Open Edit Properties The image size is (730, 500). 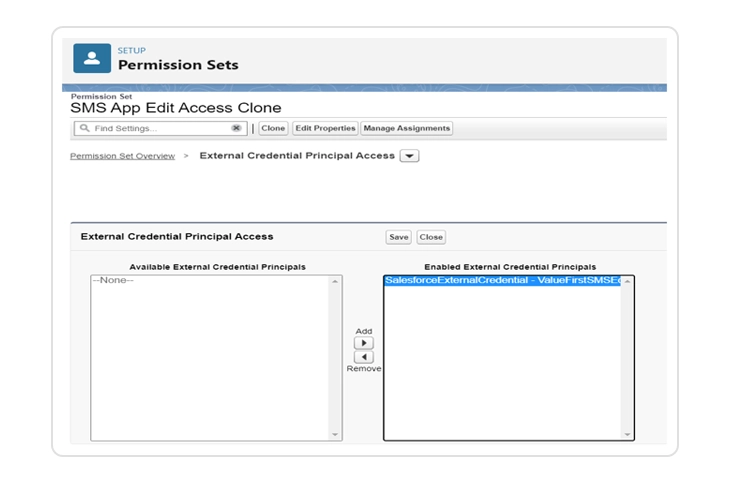tap(325, 129)
